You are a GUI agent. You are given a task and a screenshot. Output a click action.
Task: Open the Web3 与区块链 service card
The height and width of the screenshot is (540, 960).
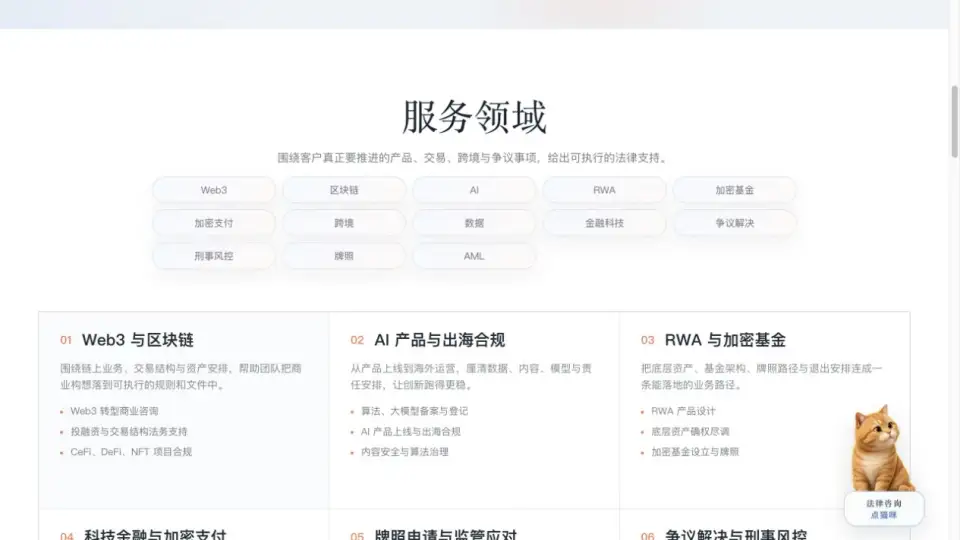(184, 410)
